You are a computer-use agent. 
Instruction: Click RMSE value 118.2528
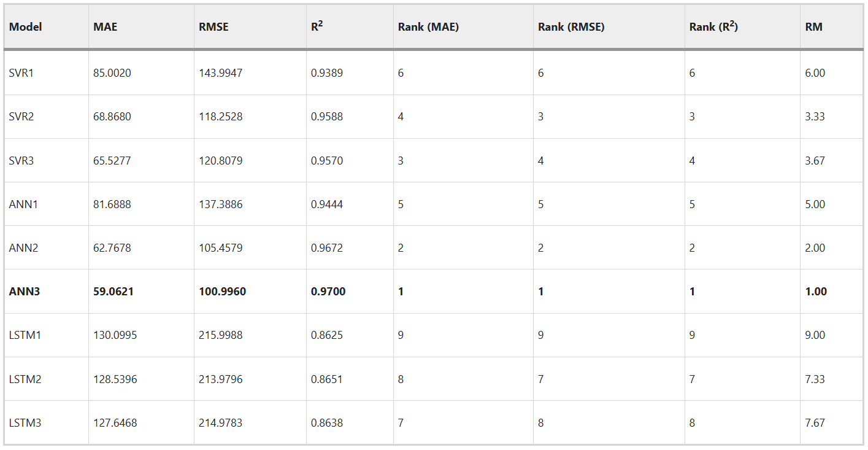221,117
